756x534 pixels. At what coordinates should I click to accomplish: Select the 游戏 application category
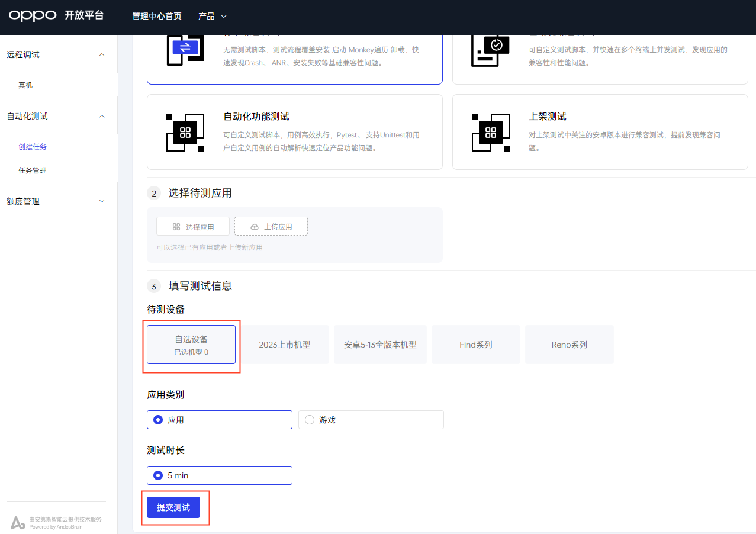(x=309, y=419)
